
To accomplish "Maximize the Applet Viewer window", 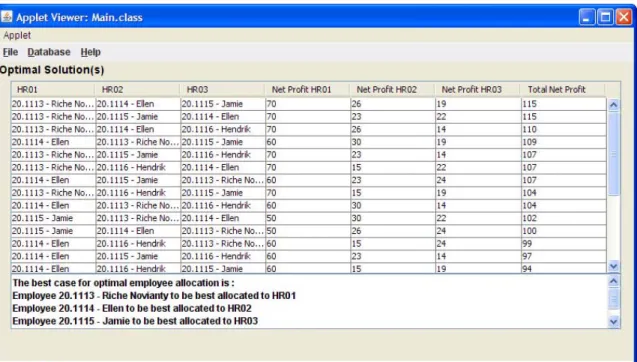I will point(605,17).
